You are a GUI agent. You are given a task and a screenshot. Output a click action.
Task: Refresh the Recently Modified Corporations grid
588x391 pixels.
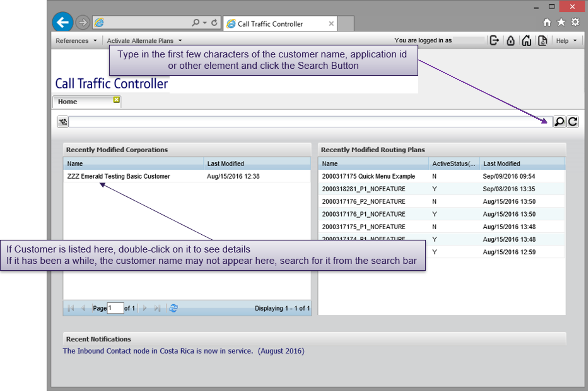coord(173,308)
